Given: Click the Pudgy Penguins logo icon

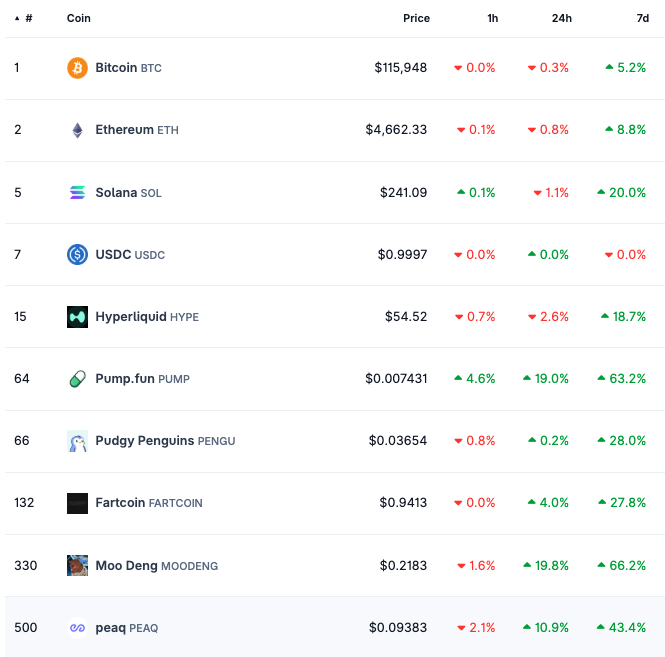Looking at the screenshot, I should coord(77,441).
